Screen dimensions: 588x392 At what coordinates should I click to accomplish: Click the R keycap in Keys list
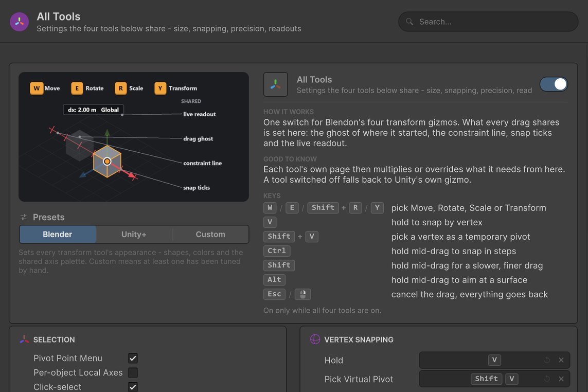coord(355,208)
